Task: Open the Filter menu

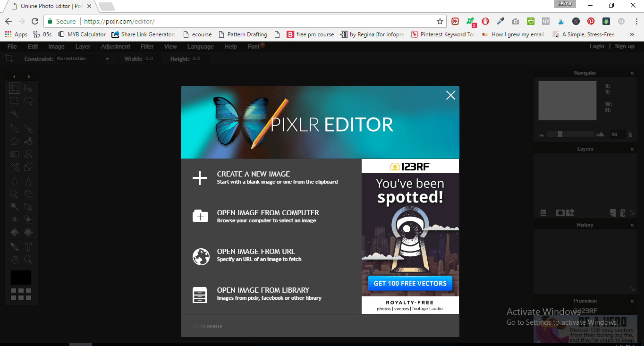Action: [x=147, y=46]
